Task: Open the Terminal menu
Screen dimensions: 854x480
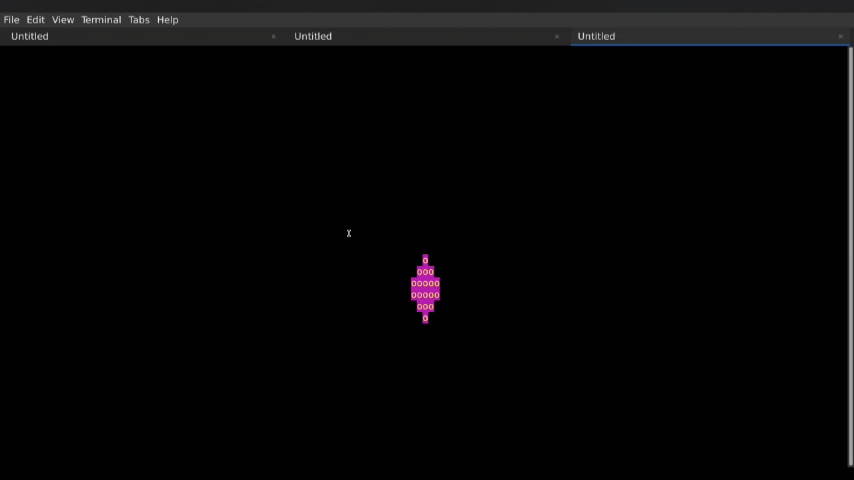Action: (101, 20)
